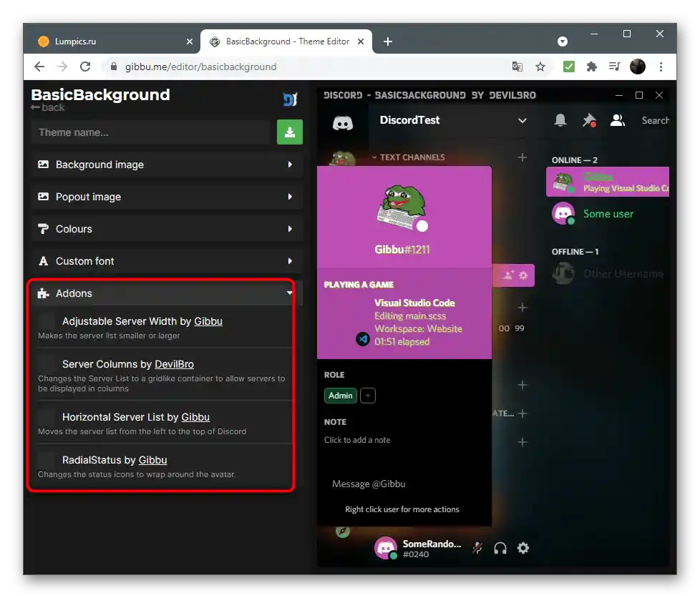
Task: Collapse the Addons section
Action: click(167, 293)
